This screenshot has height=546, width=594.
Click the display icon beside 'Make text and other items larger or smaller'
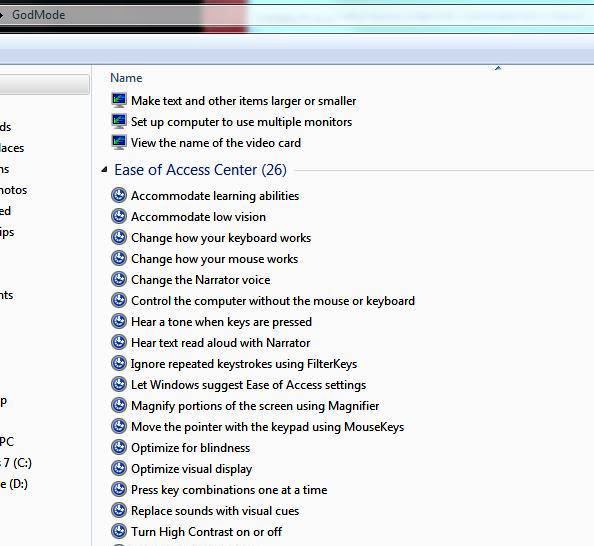119,100
